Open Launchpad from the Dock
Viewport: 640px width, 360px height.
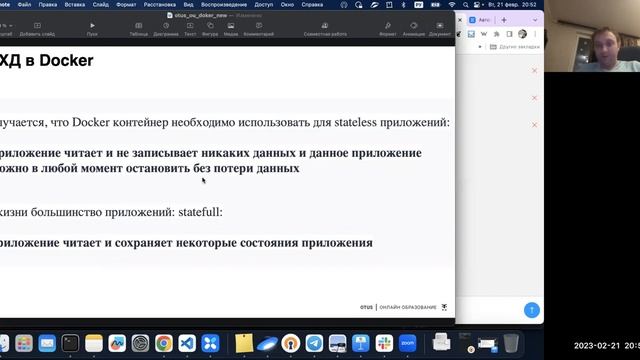tap(24, 343)
